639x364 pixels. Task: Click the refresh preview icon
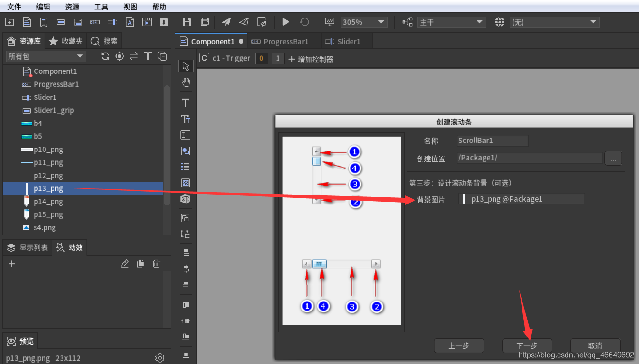point(305,22)
